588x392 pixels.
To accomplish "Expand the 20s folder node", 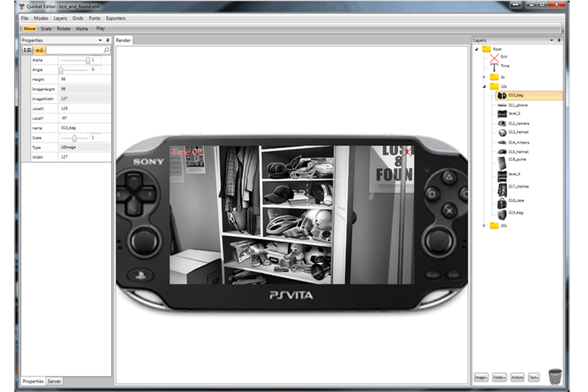I will tap(484, 225).
